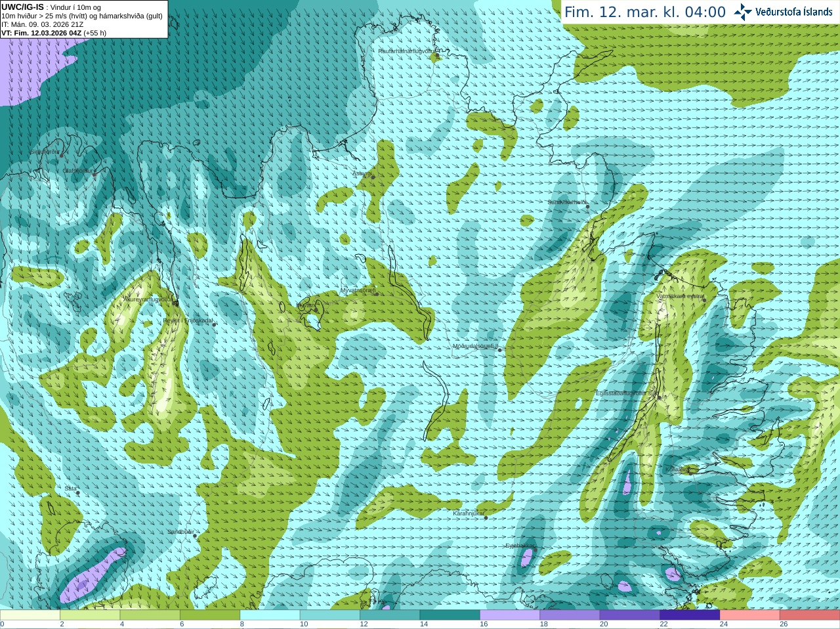
Task: Click the Möðrudalsöræfi II station label
Action: [476, 346]
